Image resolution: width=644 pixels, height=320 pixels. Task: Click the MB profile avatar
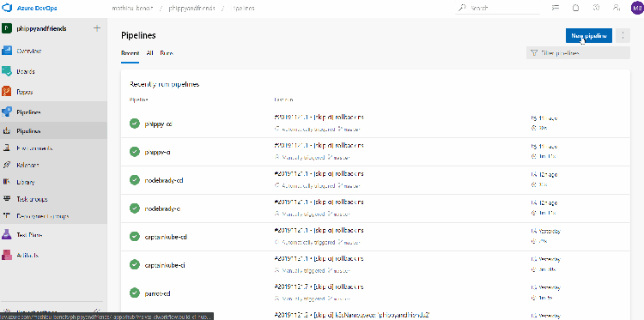tap(637, 8)
